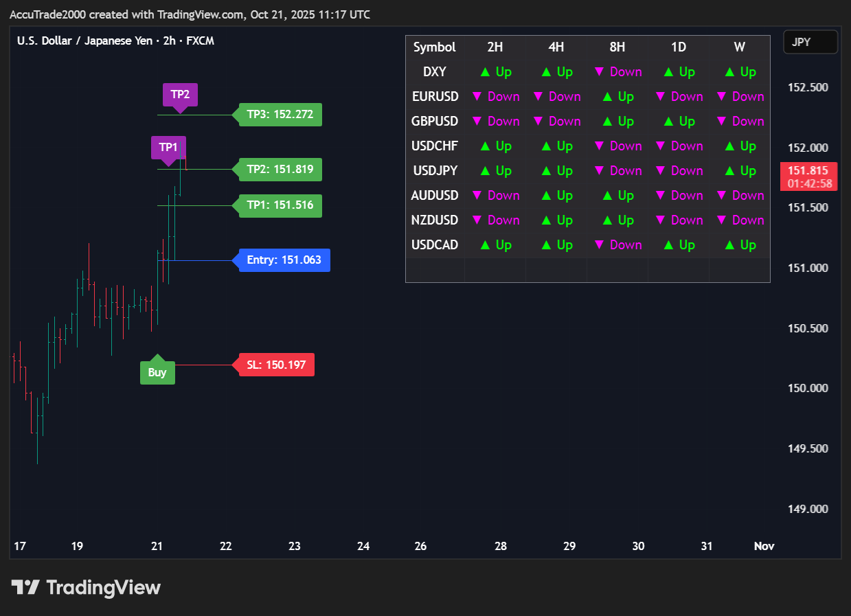
Task: Click the EURUSD symbol in the table
Action: pyautogui.click(x=435, y=97)
